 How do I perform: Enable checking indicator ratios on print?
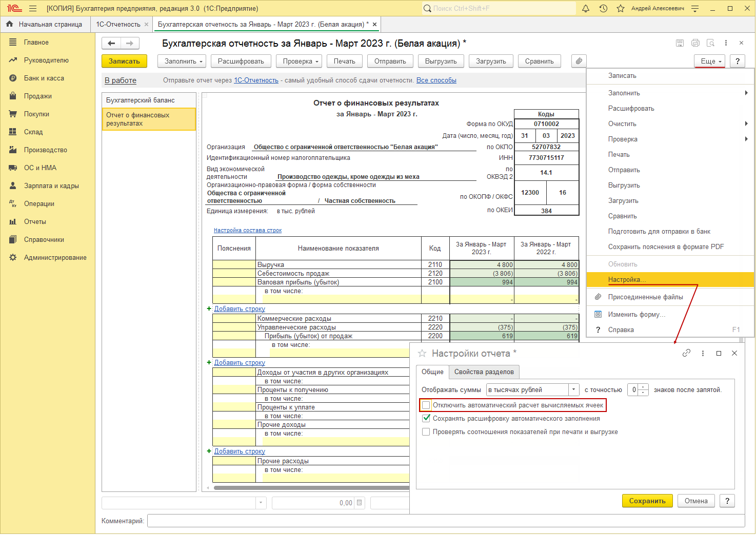(426, 432)
